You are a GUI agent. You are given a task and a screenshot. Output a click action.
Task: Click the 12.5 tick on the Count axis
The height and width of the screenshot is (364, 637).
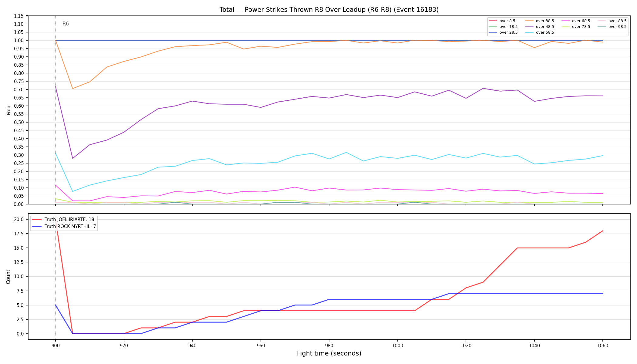(x=19, y=262)
